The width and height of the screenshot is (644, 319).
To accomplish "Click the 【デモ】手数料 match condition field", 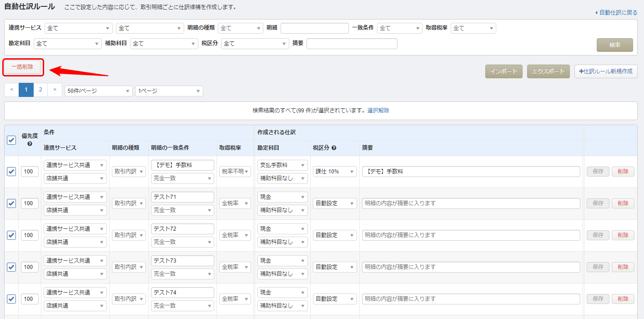I will [x=182, y=165].
